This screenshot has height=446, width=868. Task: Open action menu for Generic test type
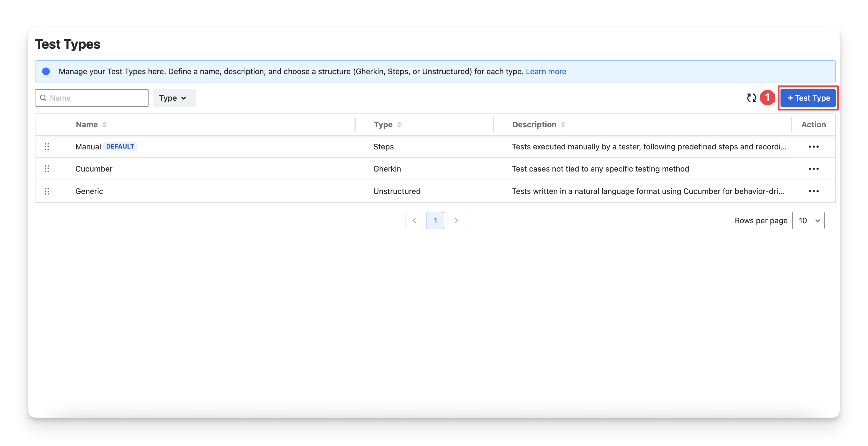tap(813, 191)
